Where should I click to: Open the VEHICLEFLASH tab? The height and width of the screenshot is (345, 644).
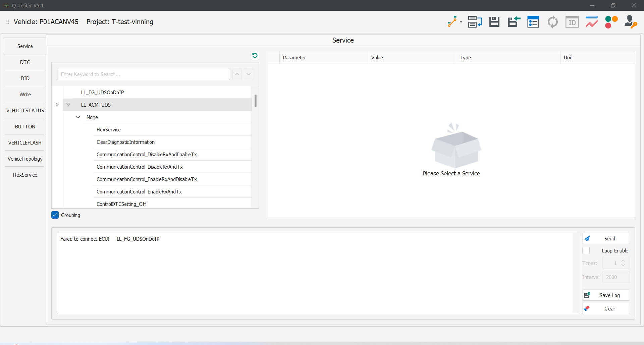pyautogui.click(x=25, y=143)
